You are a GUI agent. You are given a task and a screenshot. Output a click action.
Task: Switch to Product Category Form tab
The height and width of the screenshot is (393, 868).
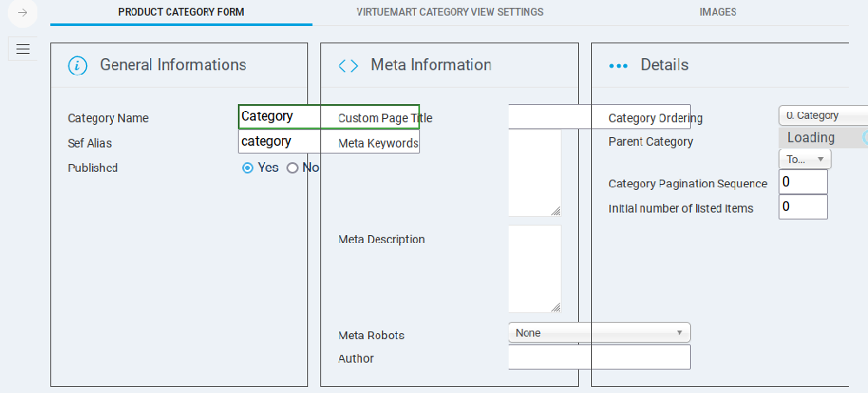coord(181,12)
